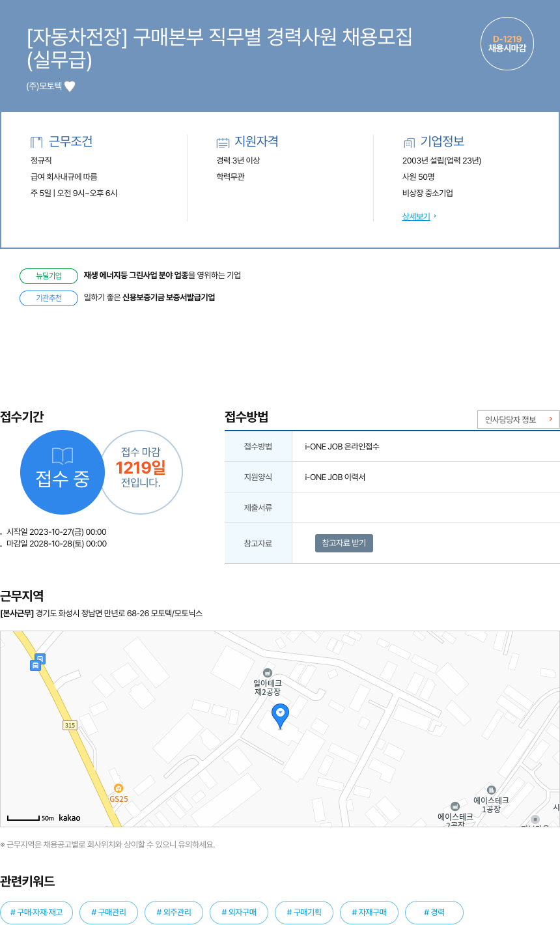560x925 pixels.
Task: Click the company name (주)모토텍
Action: tap(44, 87)
